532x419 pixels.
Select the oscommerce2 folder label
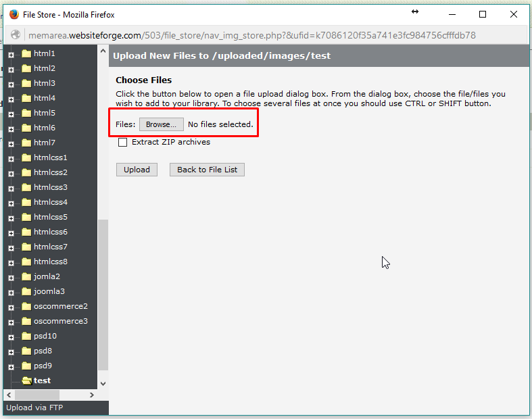61,306
